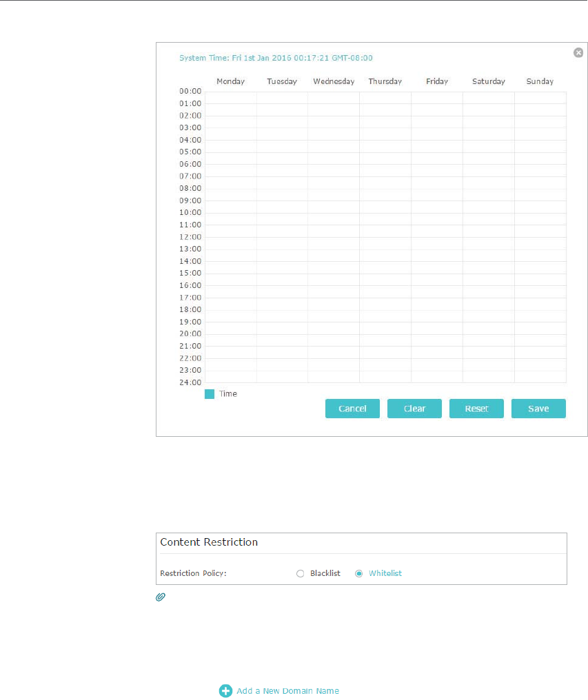Click the Tuesday column header
588x700 pixels.
click(282, 81)
